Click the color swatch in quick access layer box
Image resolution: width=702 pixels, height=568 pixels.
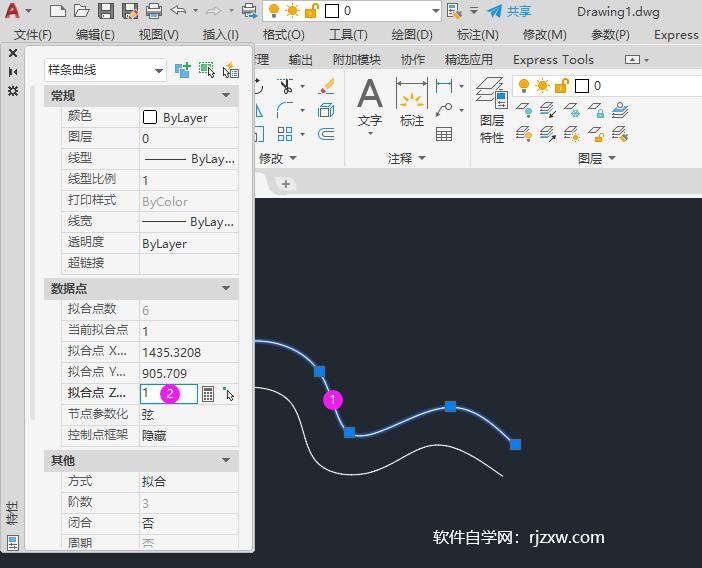[x=331, y=11]
